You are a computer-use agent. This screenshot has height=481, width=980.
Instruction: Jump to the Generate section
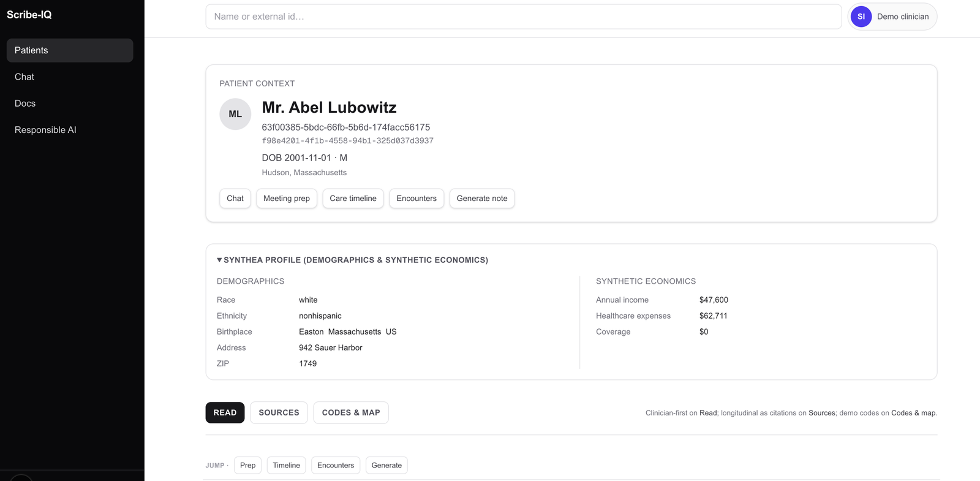click(386, 465)
